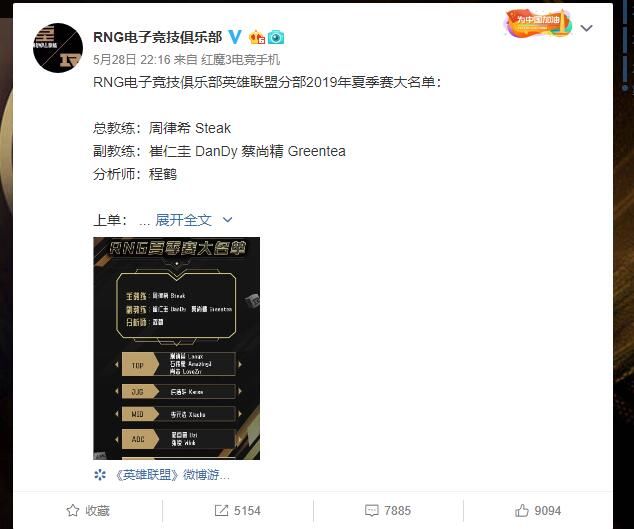Click the repost icon showing 5154
Image resolution: width=634 pixels, height=529 pixels.
click(x=221, y=510)
